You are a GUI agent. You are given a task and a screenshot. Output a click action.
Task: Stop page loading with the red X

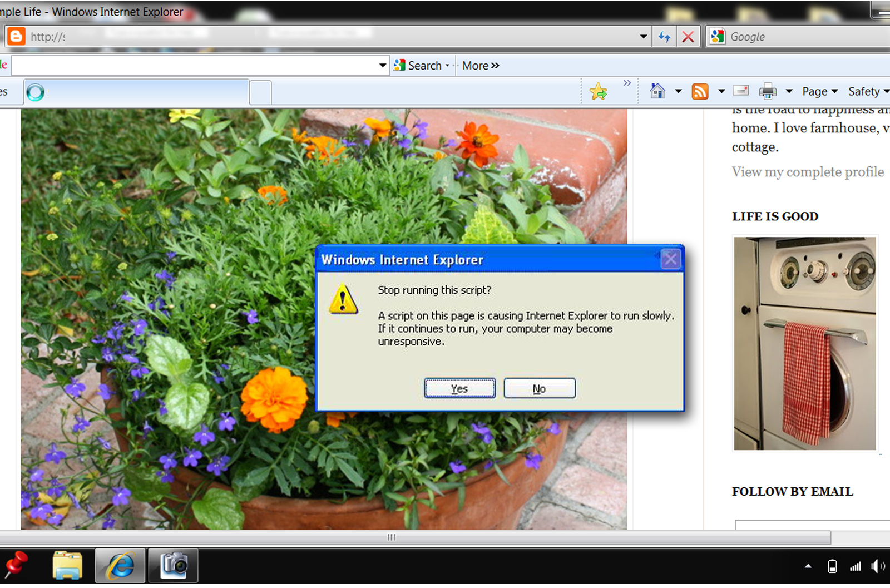tap(688, 37)
